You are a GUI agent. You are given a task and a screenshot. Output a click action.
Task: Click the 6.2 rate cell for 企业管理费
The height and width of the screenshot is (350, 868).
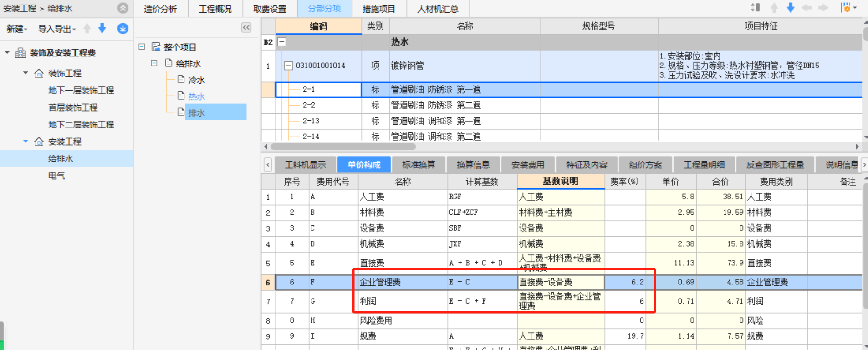click(x=625, y=282)
